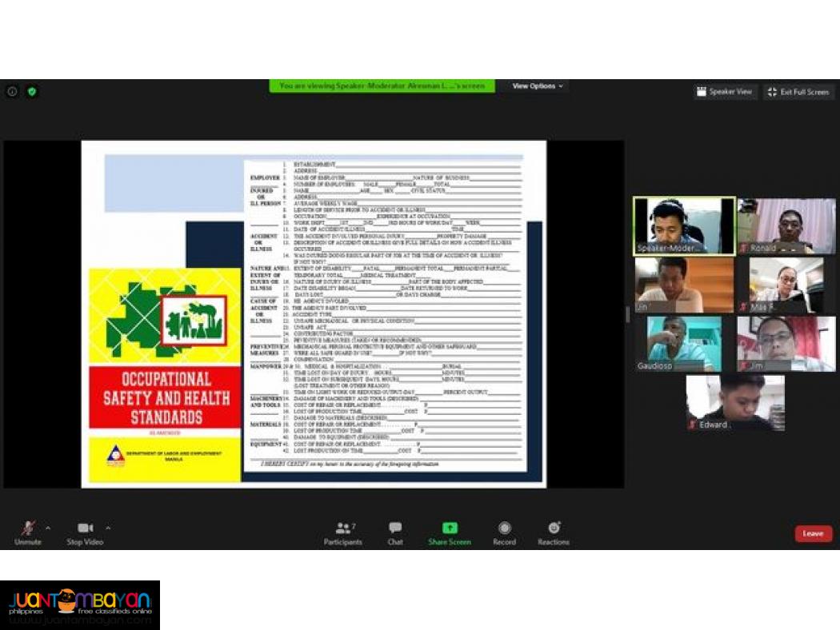Viewport: 840px width, 630px height.
Task: Click the green screen-viewing notification banner
Action: point(384,86)
